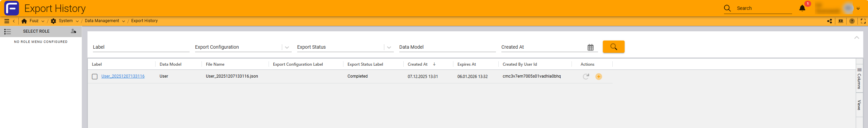Click the blurred user avatar
The height and width of the screenshot is (128, 868).
pos(849,8)
